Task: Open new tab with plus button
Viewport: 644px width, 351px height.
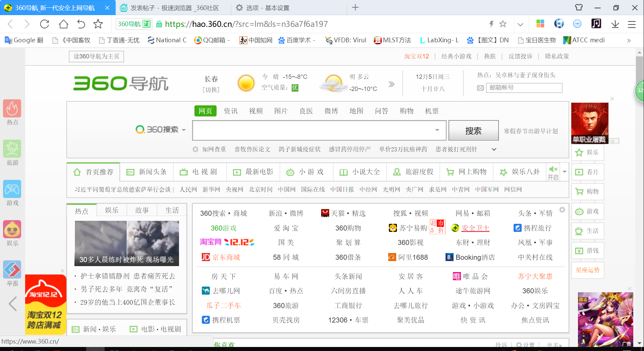Action: tap(355, 7)
